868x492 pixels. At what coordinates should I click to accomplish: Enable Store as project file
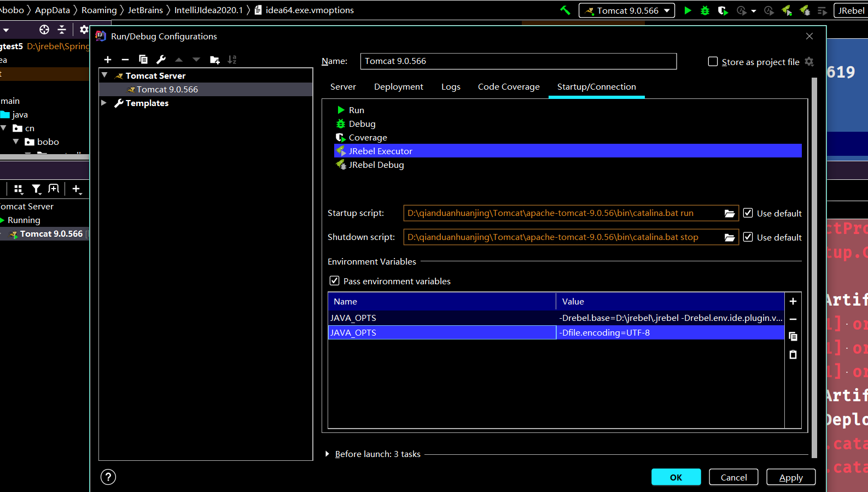713,62
